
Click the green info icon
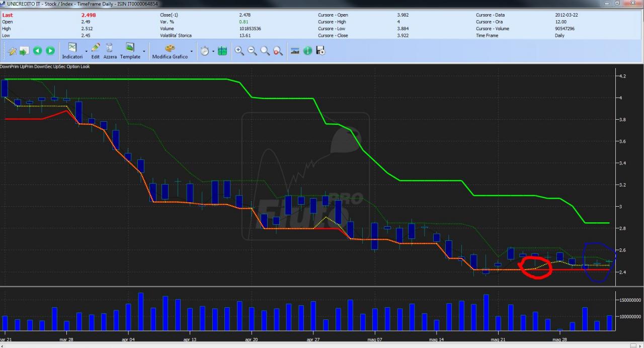point(307,50)
